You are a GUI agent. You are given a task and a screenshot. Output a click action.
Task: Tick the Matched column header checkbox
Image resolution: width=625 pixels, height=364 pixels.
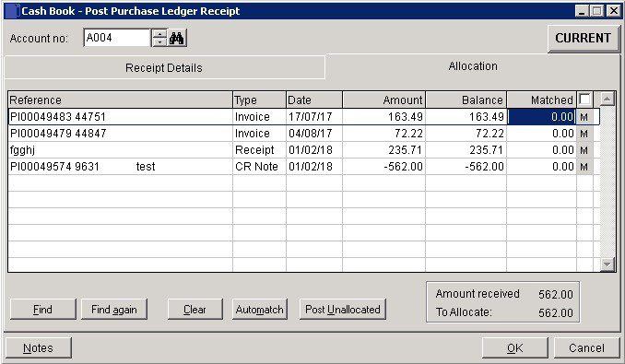(x=584, y=100)
